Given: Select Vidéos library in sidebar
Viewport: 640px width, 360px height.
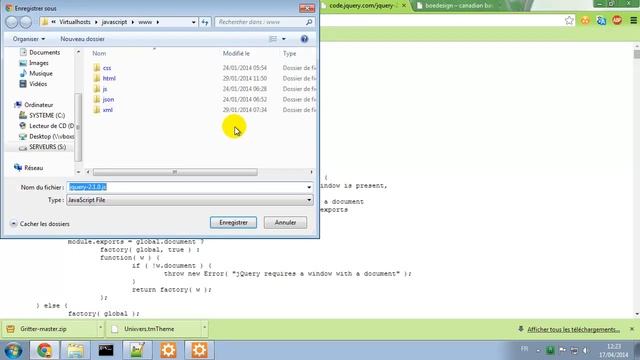Looking at the screenshot, I should (38, 84).
